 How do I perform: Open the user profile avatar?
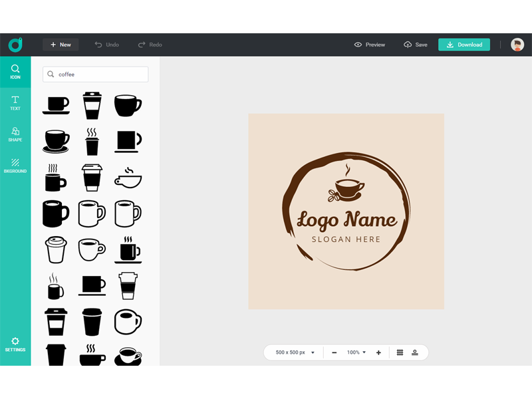(x=517, y=45)
